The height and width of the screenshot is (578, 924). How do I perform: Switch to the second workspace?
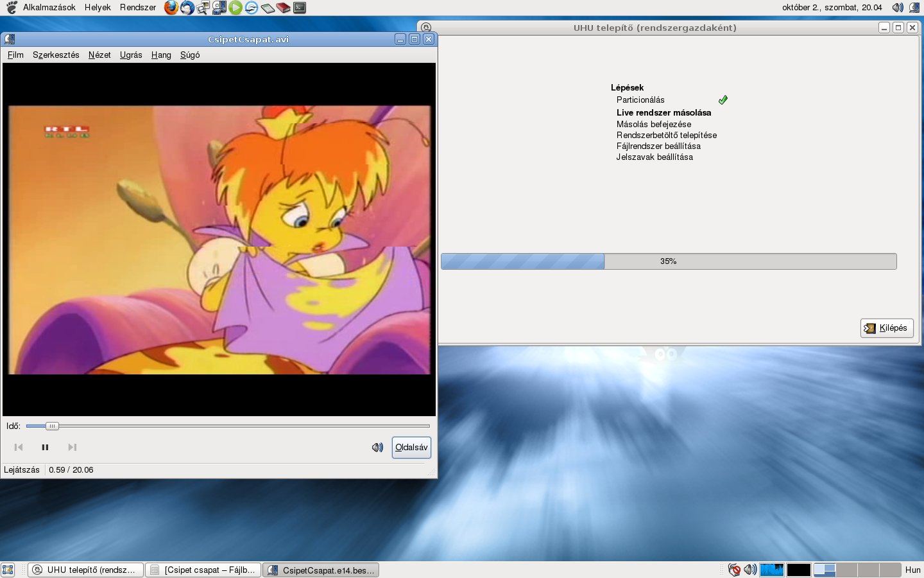click(x=846, y=570)
